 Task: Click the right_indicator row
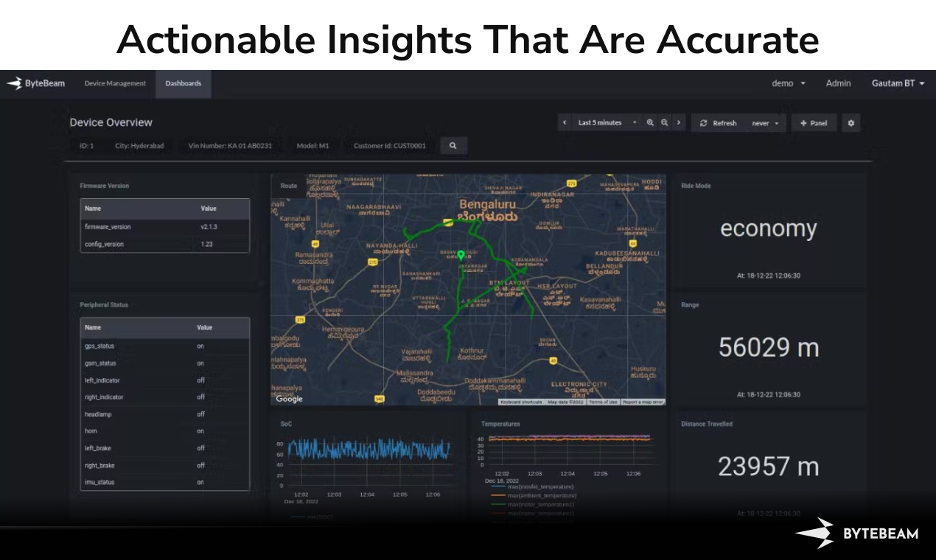tap(165, 397)
